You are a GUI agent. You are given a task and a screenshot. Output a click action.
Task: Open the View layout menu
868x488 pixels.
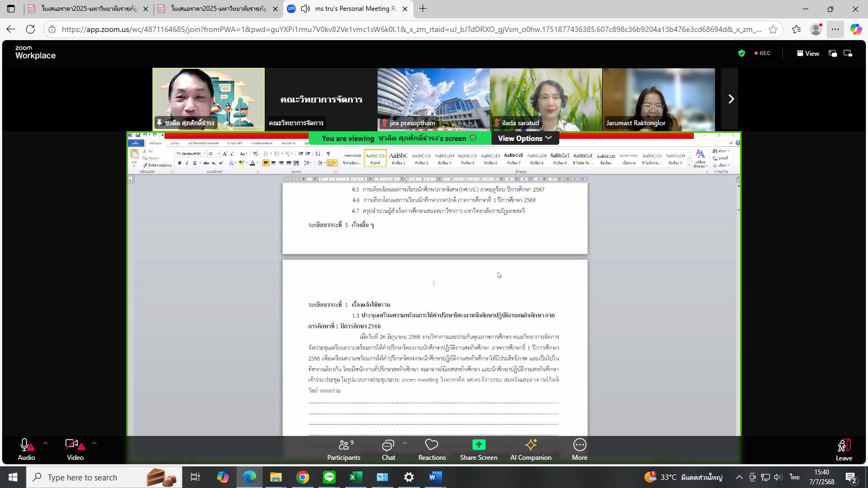[x=808, y=53]
